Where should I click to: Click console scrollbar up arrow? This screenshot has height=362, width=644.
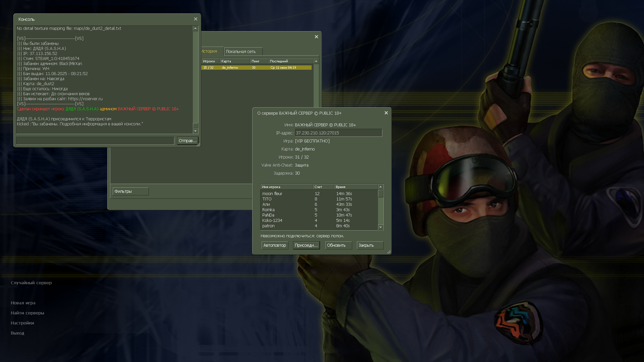pos(196,28)
